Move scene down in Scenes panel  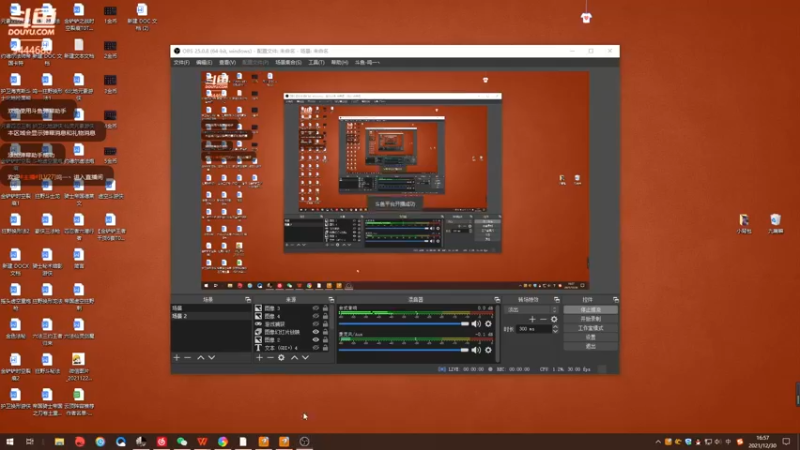pos(212,358)
